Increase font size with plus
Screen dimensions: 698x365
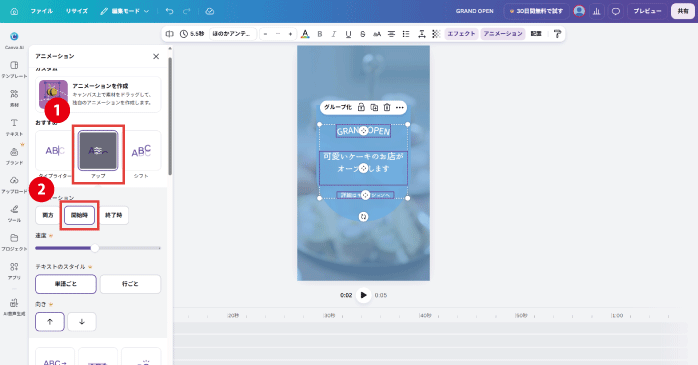[x=291, y=34]
